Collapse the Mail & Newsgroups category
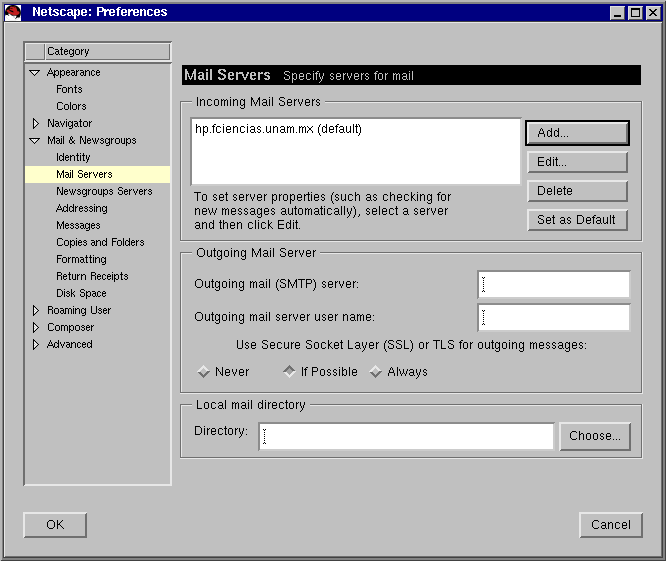The height and width of the screenshot is (561, 666). 35,141
